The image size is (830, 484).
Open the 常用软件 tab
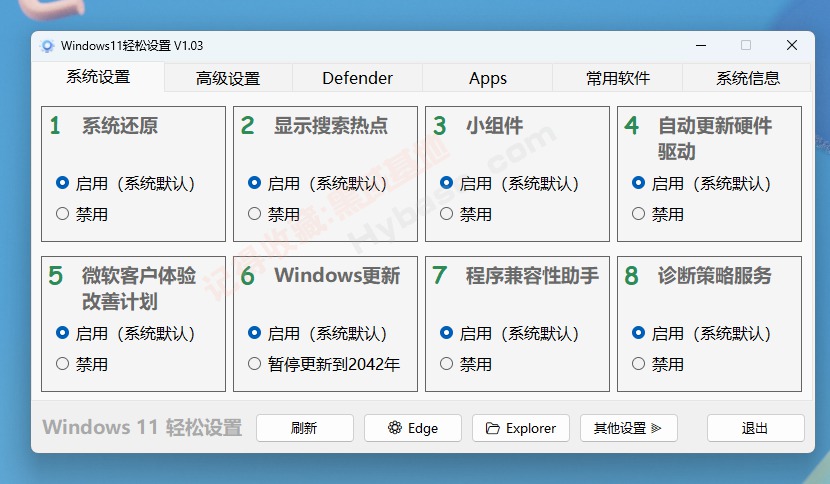[618, 78]
